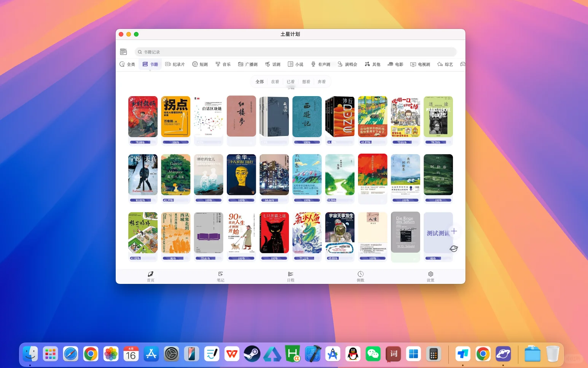The height and width of the screenshot is (368, 588).
Task: Open the 倒数 countdown tab
Action: point(360,276)
